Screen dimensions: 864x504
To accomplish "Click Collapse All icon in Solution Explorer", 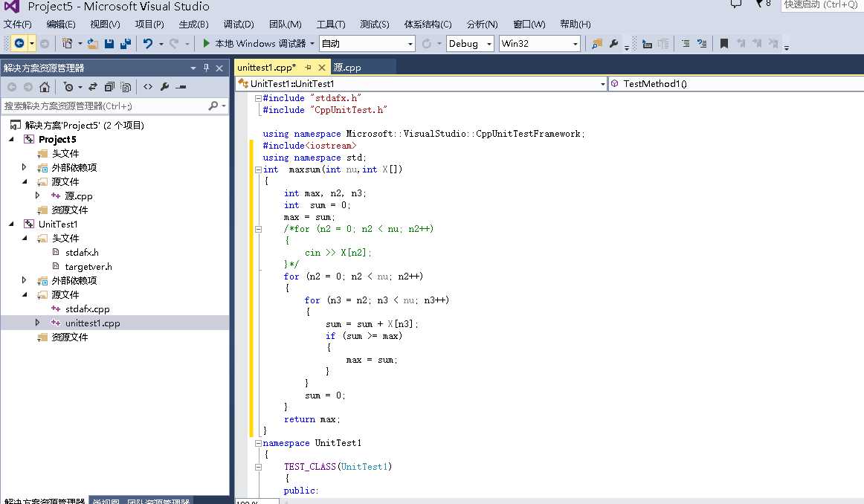I will click(x=109, y=87).
